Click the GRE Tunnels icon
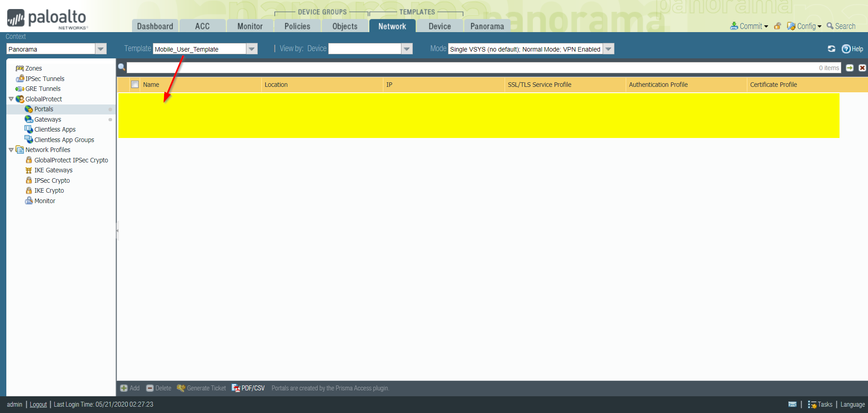The height and width of the screenshot is (413, 868). (x=19, y=89)
